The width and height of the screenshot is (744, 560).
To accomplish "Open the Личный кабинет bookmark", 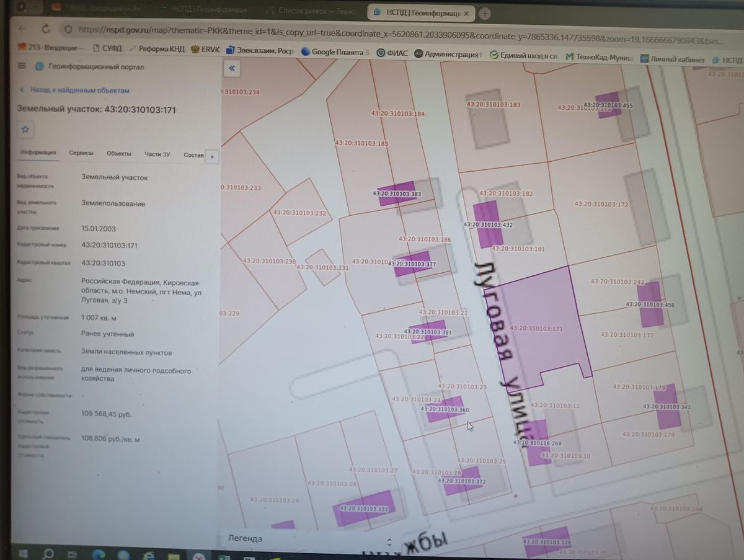I will (673, 60).
